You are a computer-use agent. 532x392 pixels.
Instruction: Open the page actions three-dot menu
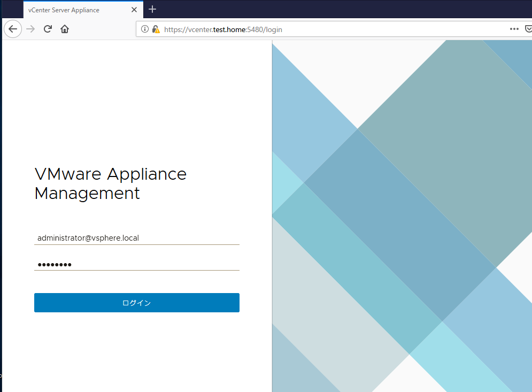click(x=514, y=29)
